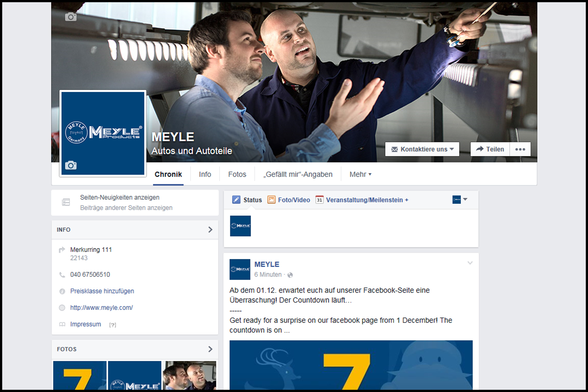The image size is (588, 392).
Task: Open the MEYLE Products profile picture
Action: click(x=103, y=133)
